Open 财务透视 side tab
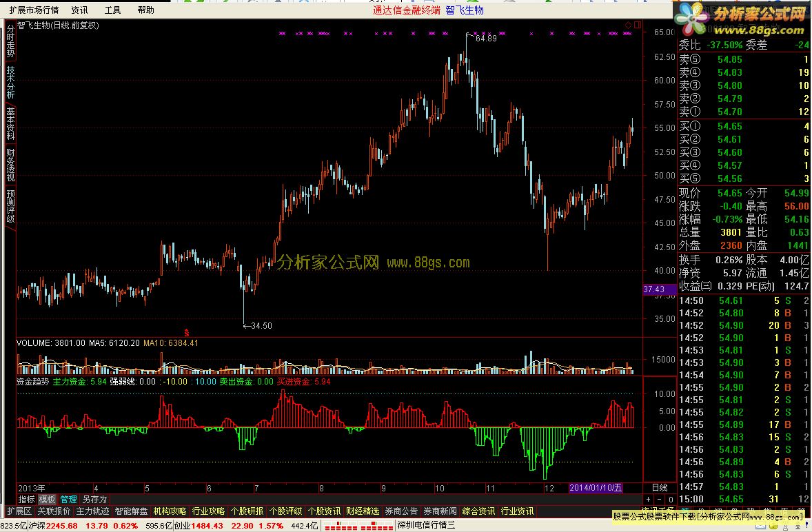The image size is (812, 532). click(x=10, y=165)
